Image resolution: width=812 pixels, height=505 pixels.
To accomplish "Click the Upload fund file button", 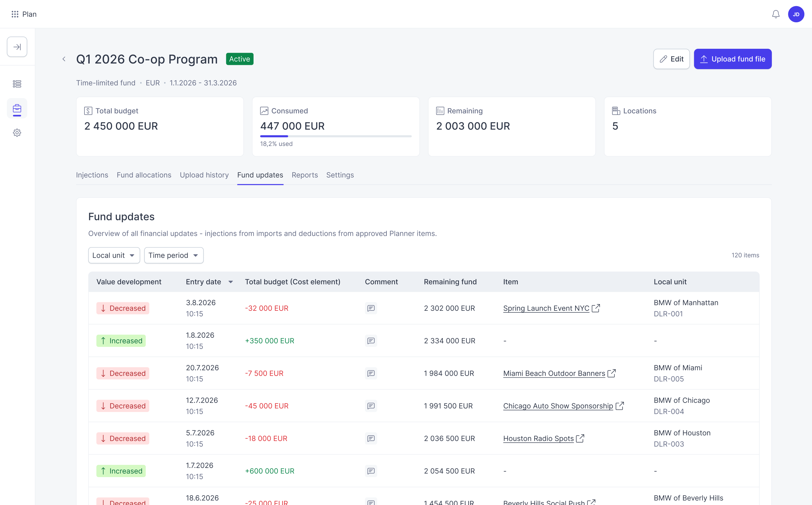I will click(733, 59).
